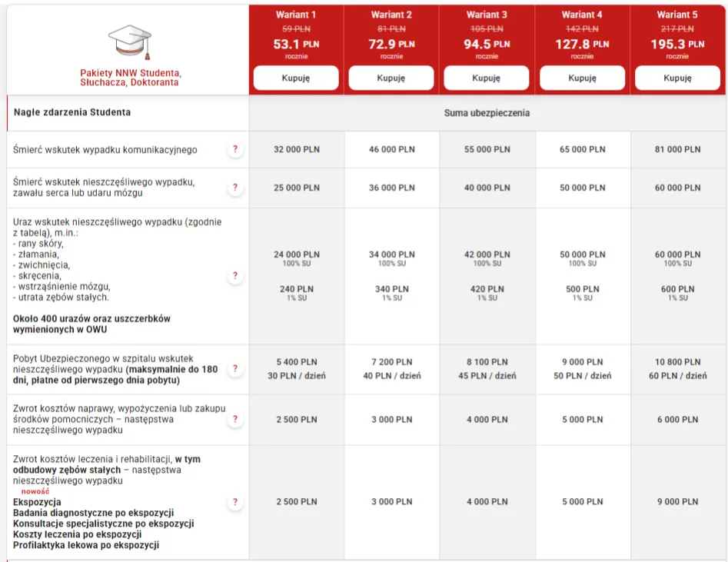
Task: Click question mark next to injury list row
Action: click(235, 276)
